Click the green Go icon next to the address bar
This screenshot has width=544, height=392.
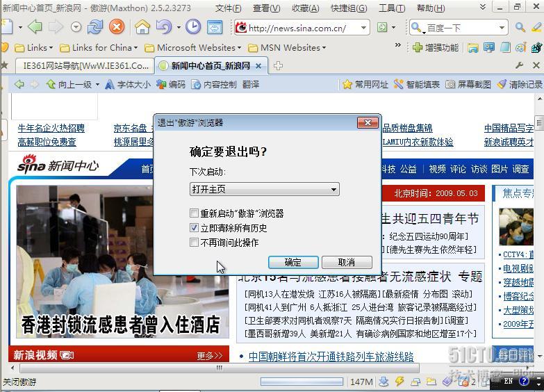tap(382, 27)
